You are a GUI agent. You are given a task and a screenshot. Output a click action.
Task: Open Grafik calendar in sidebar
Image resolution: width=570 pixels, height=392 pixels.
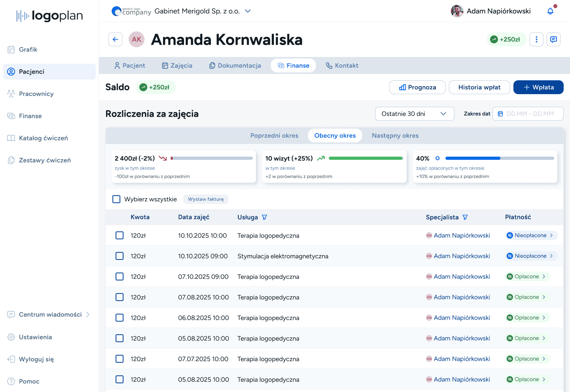click(x=28, y=49)
